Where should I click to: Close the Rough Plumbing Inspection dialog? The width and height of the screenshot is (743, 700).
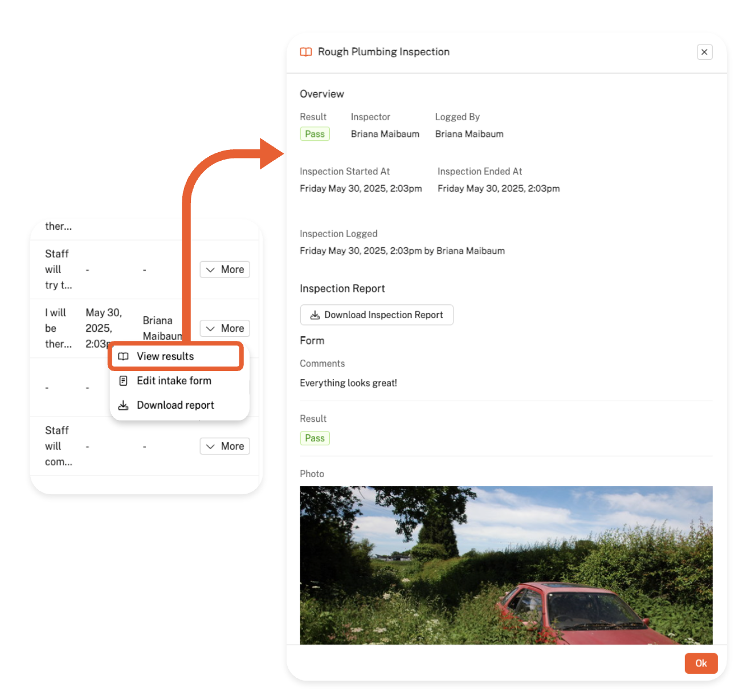pyautogui.click(x=704, y=52)
